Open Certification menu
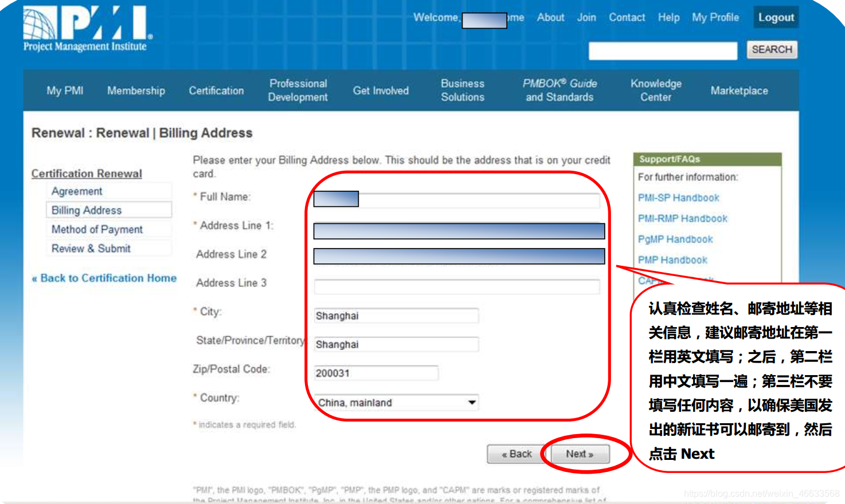This screenshot has width=845, height=504. [x=216, y=90]
